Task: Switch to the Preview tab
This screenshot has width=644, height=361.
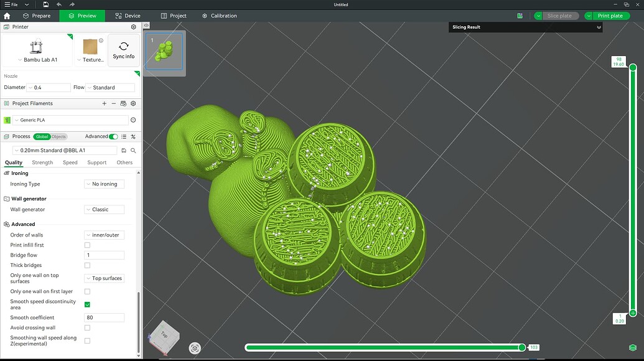Action: 82,16
